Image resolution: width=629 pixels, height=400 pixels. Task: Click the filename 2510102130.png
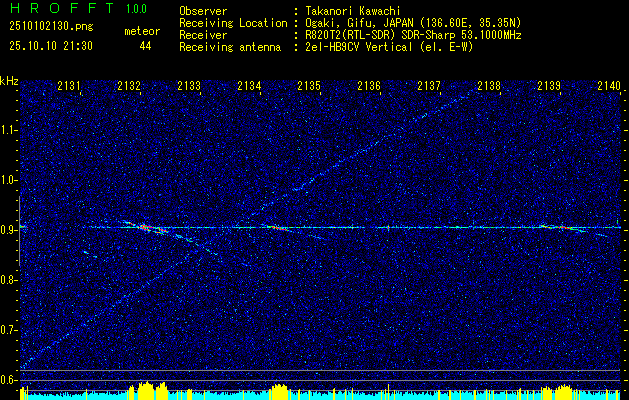pyautogui.click(x=51, y=26)
